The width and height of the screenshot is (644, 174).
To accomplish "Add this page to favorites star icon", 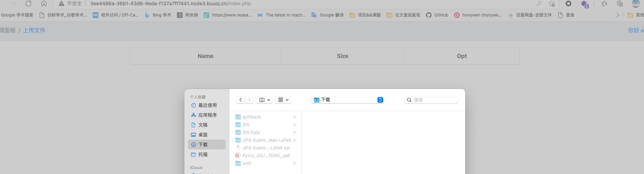I will click(552, 4).
